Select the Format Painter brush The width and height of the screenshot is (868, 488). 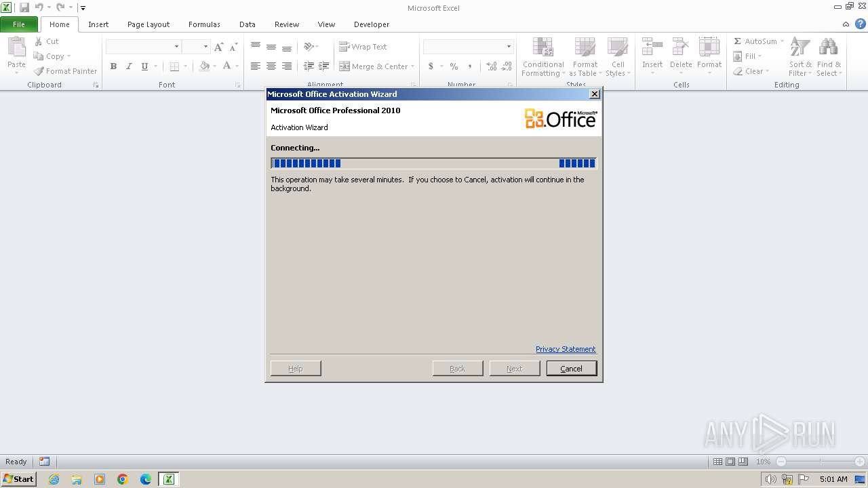(66, 71)
